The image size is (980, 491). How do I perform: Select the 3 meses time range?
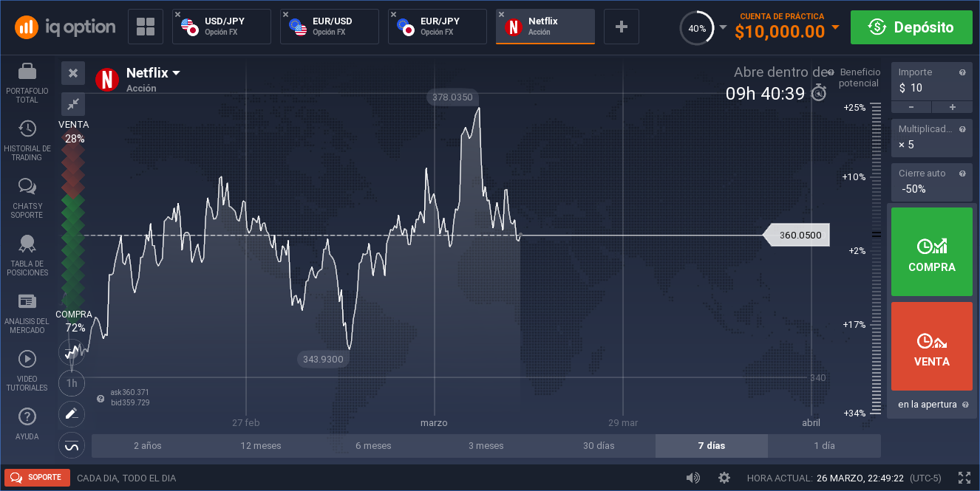[x=486, y=446]
